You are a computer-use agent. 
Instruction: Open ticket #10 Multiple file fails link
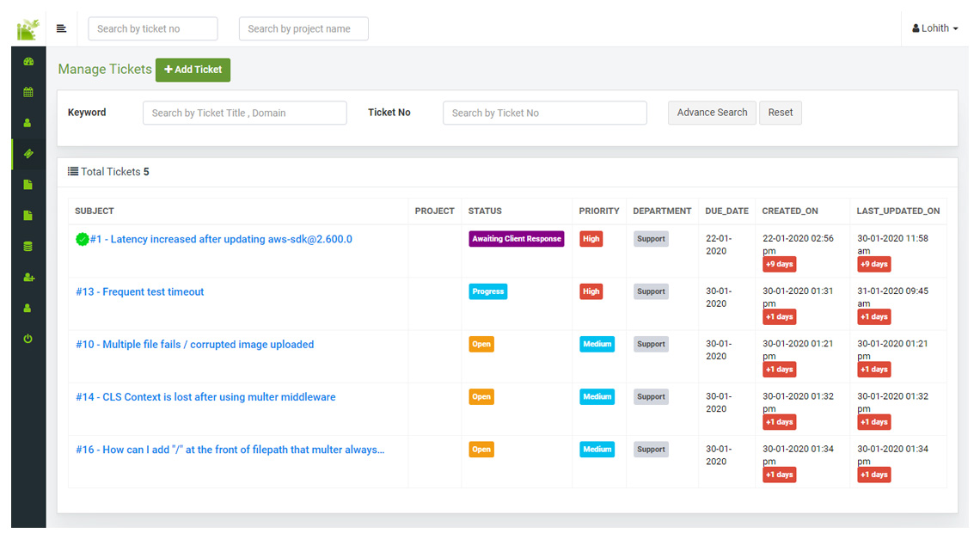(195, 344)
